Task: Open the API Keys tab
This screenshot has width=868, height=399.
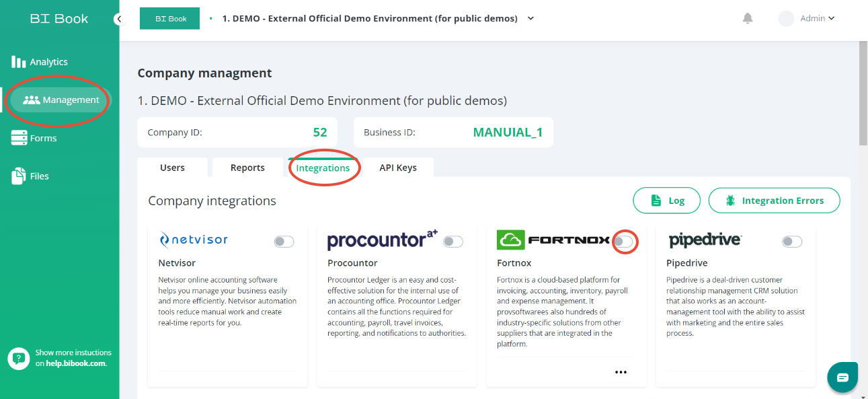Action: click(398, 168)
